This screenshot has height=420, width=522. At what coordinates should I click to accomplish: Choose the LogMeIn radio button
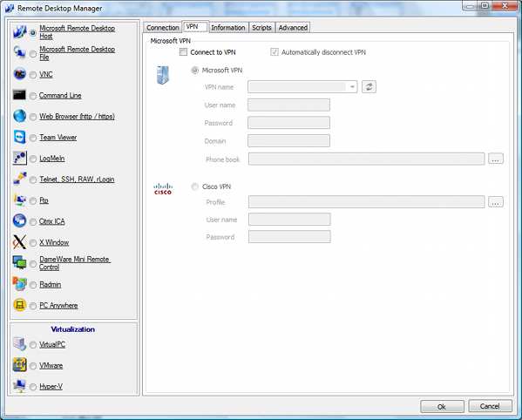32,159
